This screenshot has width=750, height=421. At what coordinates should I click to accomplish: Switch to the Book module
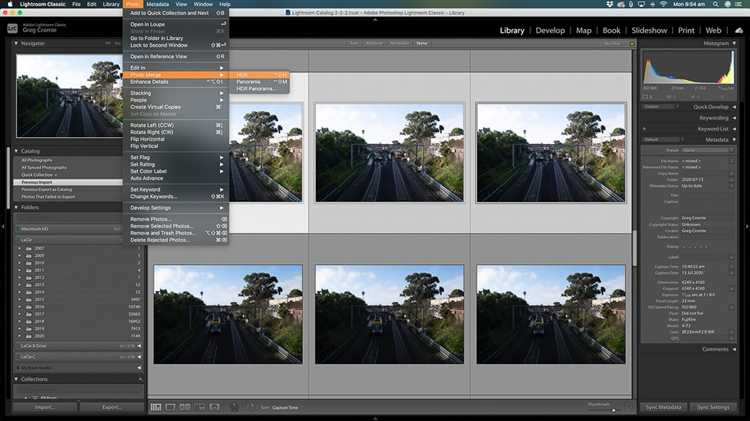[x=611, y=30]
